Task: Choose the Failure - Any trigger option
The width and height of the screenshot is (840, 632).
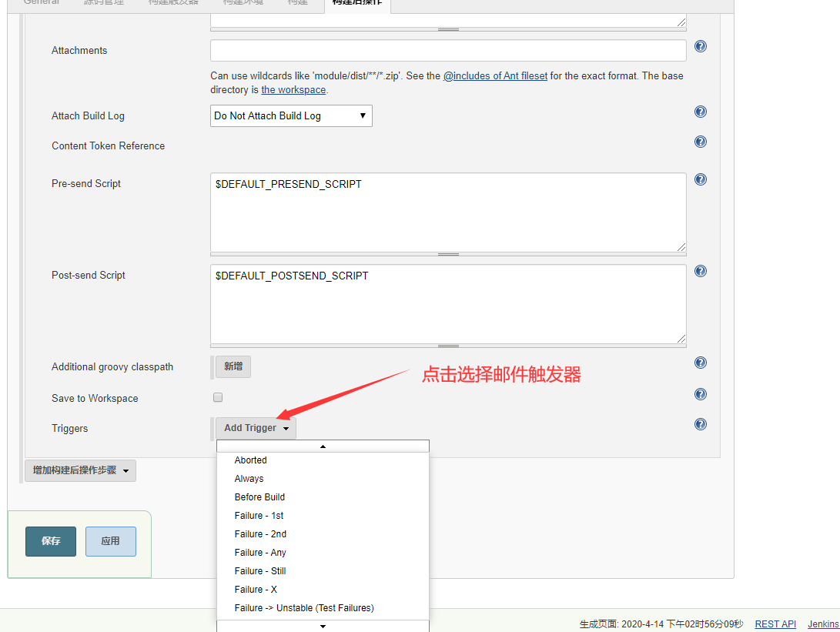Action: (260, 553)
